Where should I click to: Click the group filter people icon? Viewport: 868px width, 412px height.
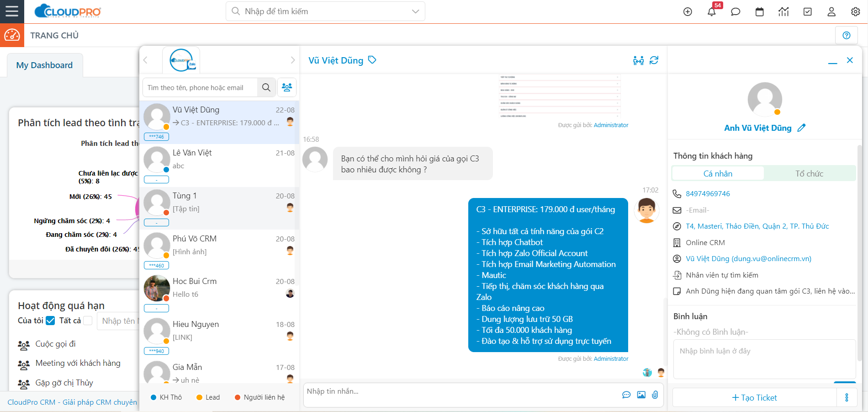pyautogui.click(x=287, y=87)
